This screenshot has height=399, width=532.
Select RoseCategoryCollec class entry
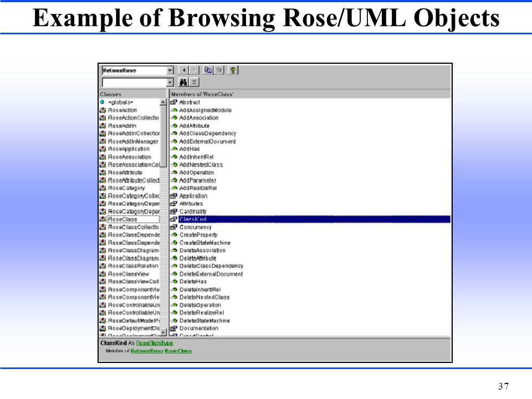134,196
